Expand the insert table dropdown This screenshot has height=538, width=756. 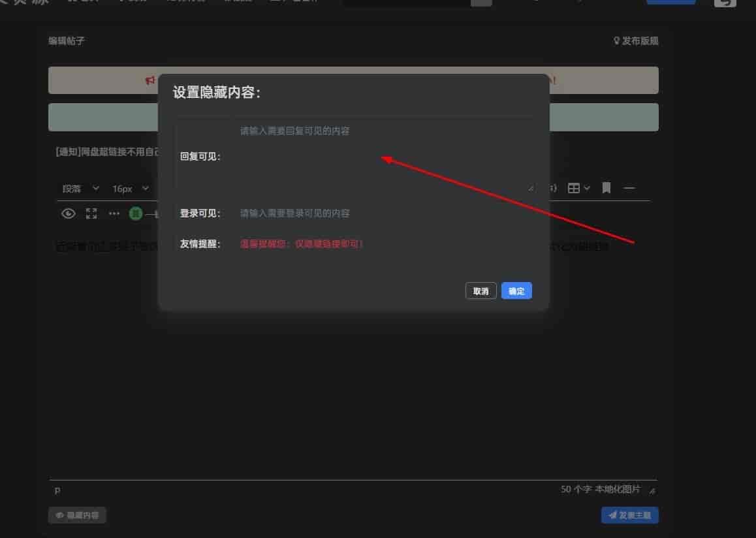[578, 189]
